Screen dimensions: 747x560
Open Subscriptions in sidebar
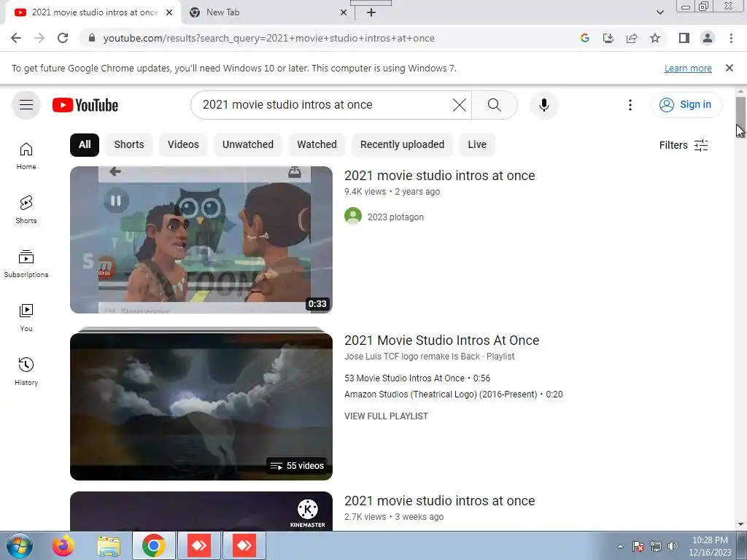pos(26,264)
